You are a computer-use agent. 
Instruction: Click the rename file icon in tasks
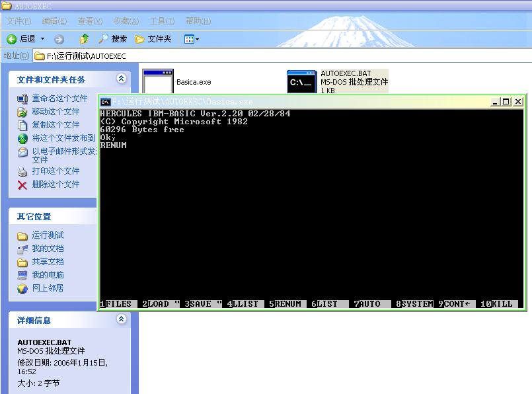[22, 98]
